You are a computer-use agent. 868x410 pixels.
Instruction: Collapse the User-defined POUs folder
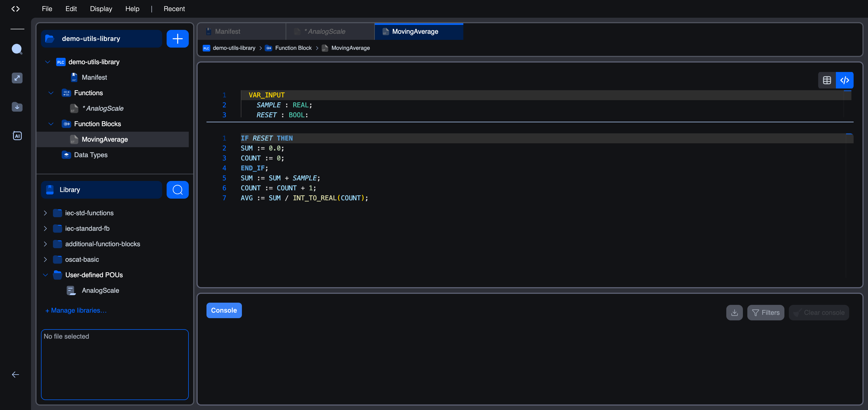point(45,275)
